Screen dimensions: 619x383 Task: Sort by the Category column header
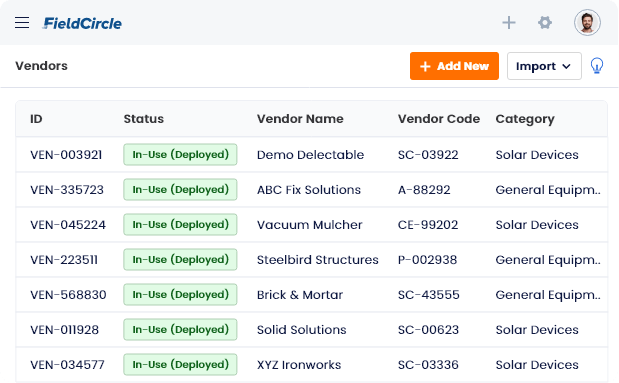tap(525, 119)
